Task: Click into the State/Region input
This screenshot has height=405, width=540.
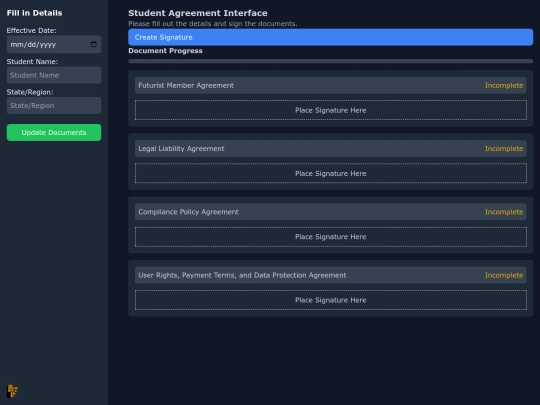Action: coord(54,105)
